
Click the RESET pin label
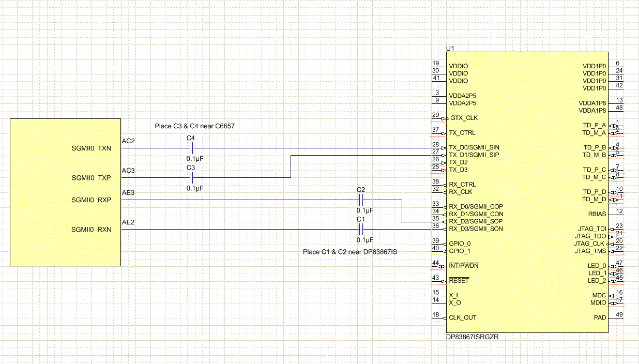click(459, 281)
